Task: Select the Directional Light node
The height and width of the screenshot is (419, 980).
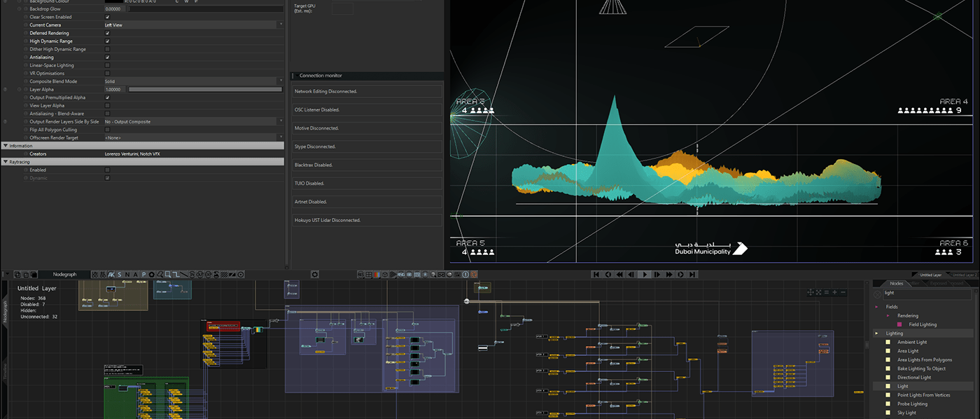Action: (x=914, y=377)
